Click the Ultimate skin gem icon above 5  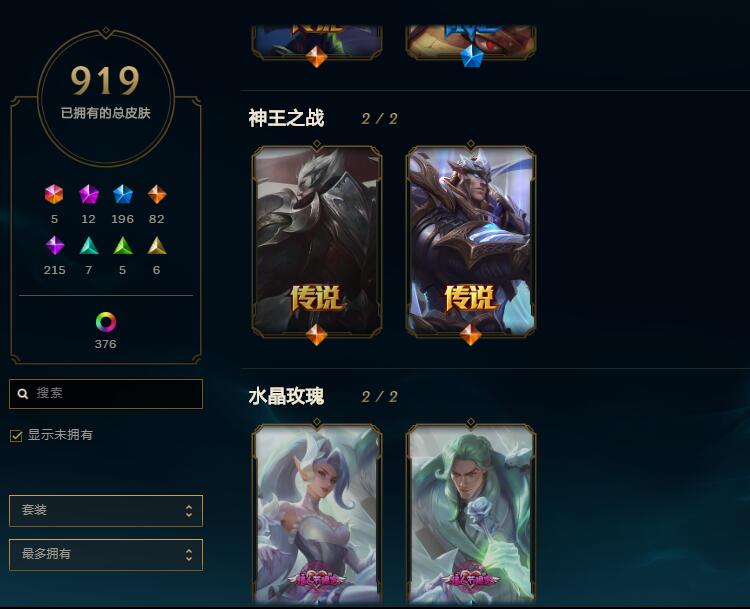pyautogui.click(x=54, y=194)
